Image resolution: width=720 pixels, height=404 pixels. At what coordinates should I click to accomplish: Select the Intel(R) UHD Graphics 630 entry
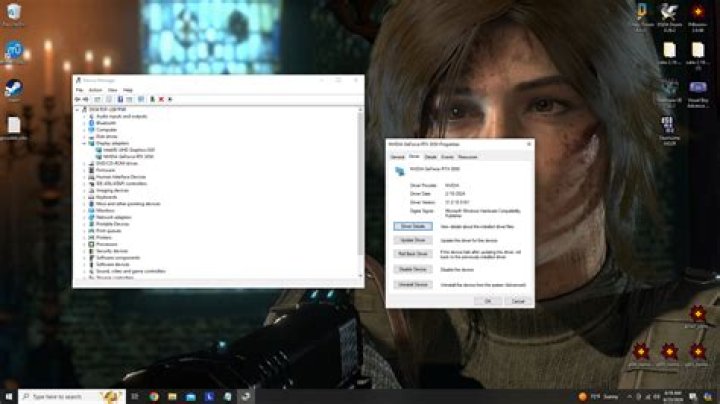pos(129,150)
